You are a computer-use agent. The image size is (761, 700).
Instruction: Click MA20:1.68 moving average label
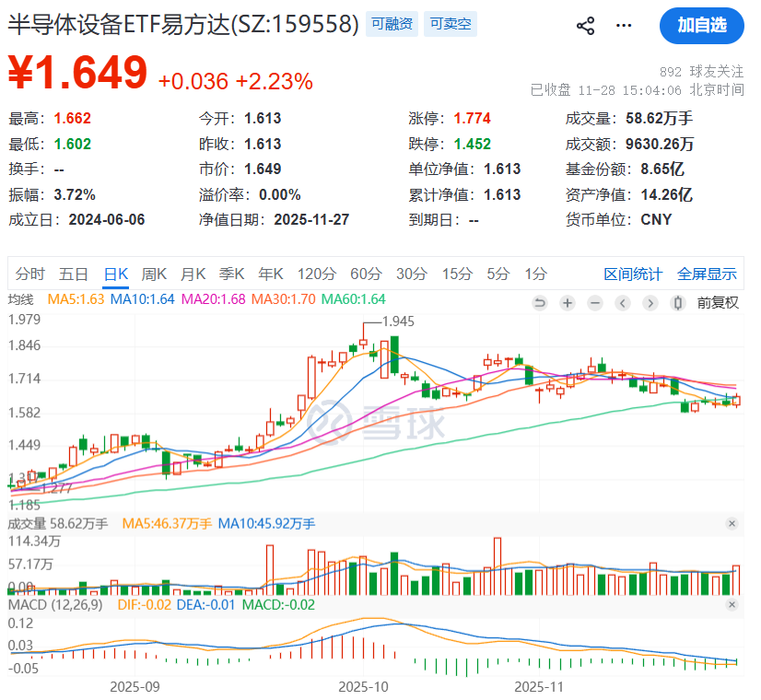point(213,298)
